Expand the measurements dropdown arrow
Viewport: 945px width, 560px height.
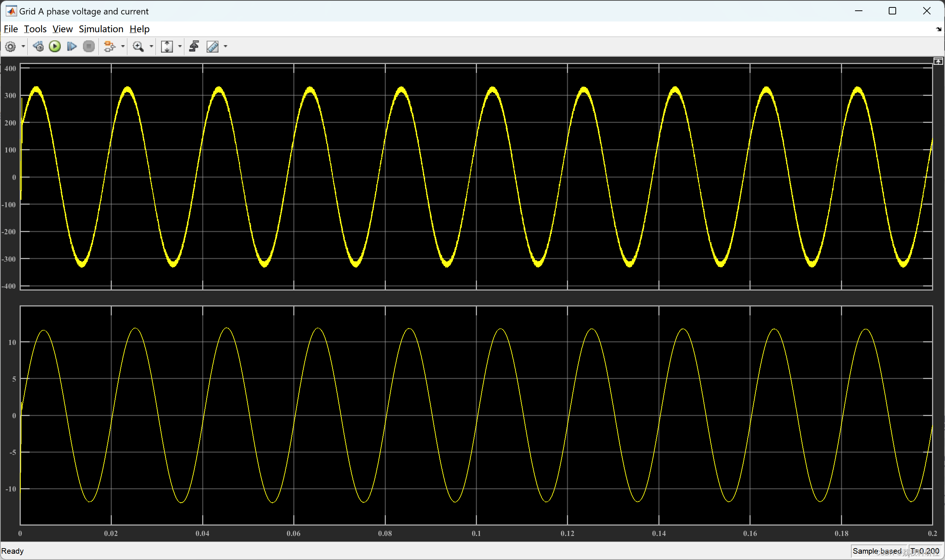coord(226,46)
